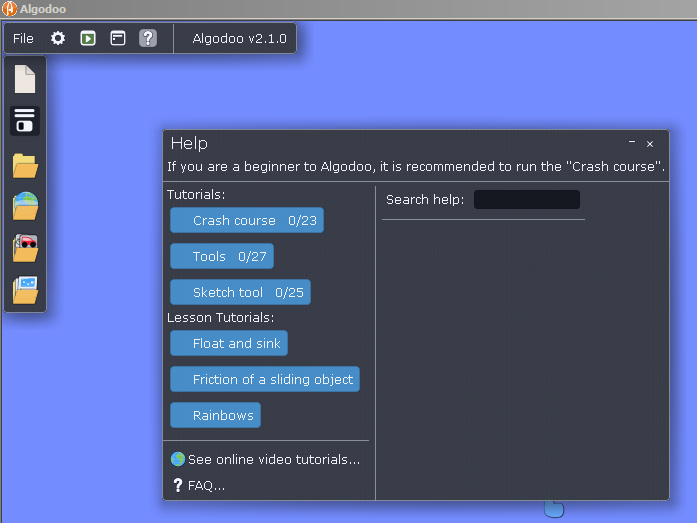The image size is (697, 523).
Task: Open the FAQ link
Action: [x=199, y=485]
